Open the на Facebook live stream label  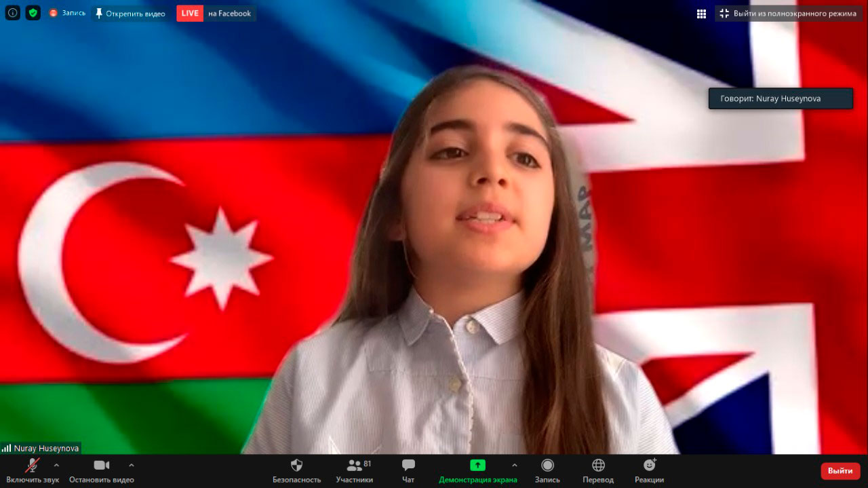pyautogui.click(x=229, y=14)
